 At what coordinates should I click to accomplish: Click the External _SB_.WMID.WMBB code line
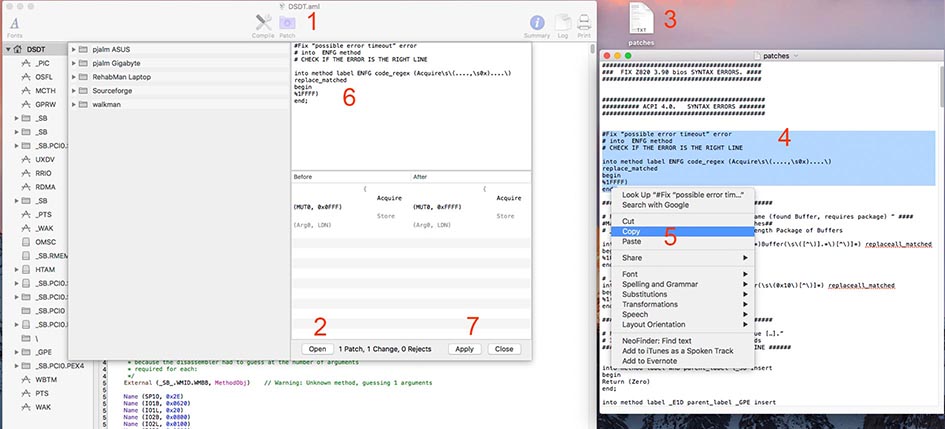tap(278, 383)
